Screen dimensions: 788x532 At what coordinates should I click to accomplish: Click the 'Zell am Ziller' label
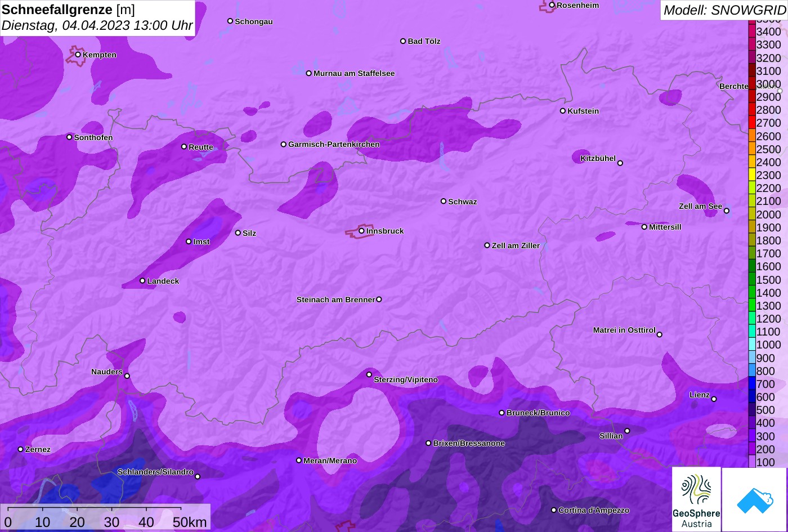point(516,245)
